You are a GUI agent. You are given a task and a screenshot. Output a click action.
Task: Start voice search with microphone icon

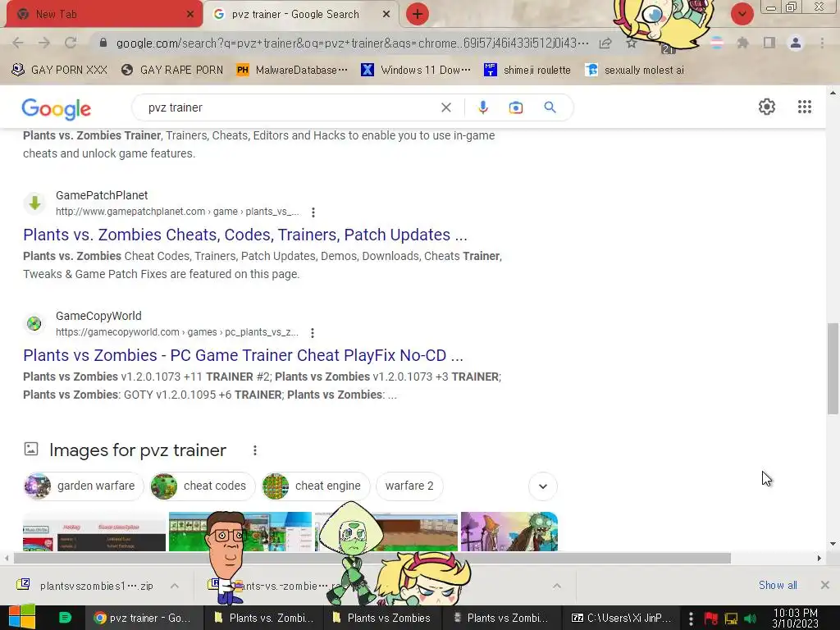click(x=482, y=107)
